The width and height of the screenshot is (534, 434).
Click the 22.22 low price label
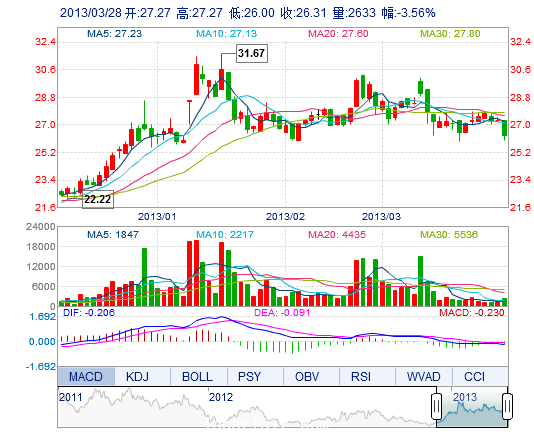click(98, 199)
